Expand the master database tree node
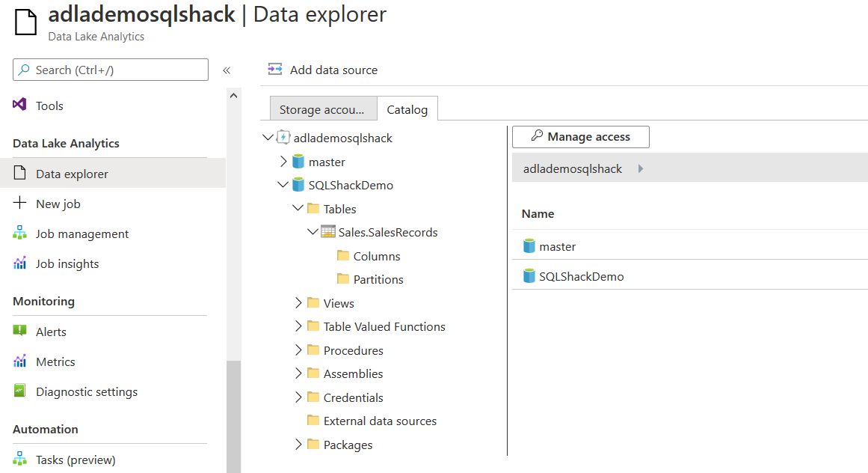The width and height of the screenshot is (868, 473). coord(283,162)
